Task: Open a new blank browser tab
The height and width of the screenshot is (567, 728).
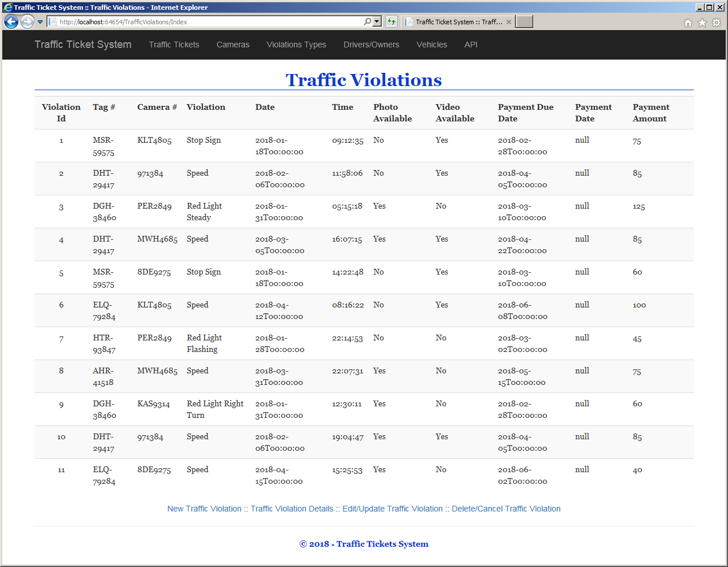Action: [524, 21]
